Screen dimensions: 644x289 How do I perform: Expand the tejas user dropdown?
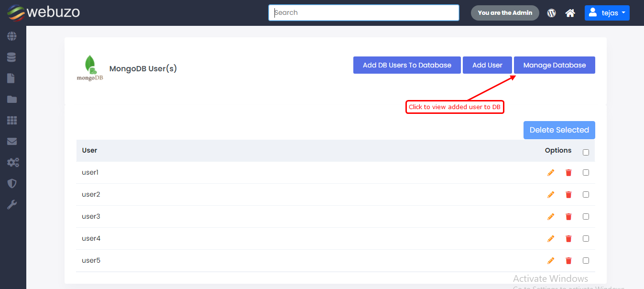tap(607, 13)
